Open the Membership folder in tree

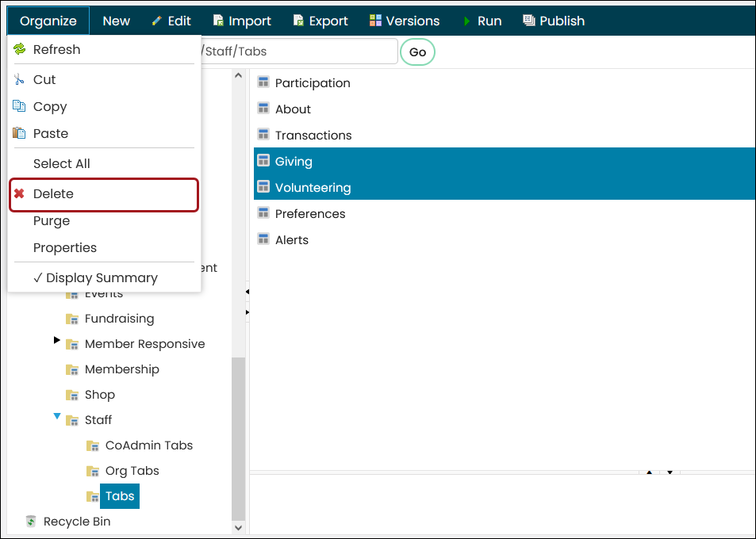(x=122, y=369)
